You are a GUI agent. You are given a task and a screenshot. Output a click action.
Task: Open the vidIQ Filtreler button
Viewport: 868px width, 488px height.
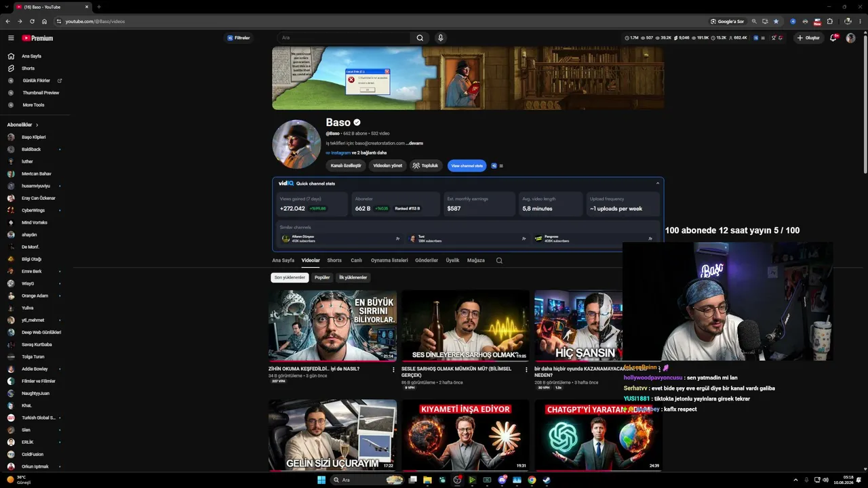point(239,38)
